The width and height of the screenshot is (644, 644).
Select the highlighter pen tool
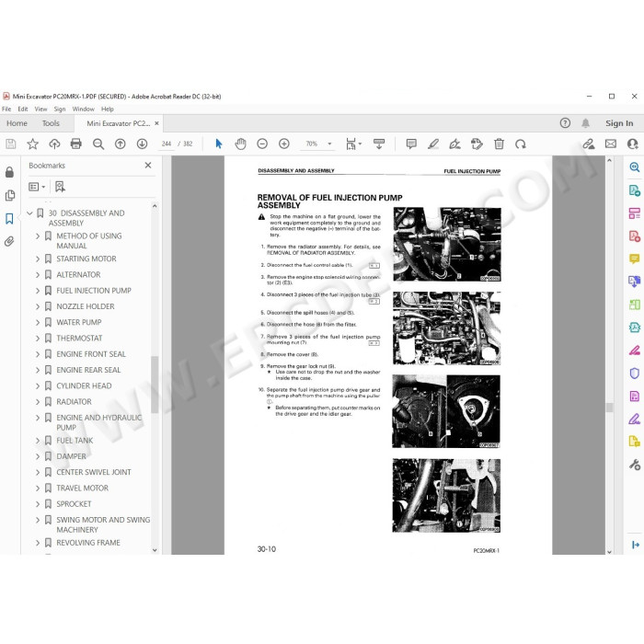433,144
